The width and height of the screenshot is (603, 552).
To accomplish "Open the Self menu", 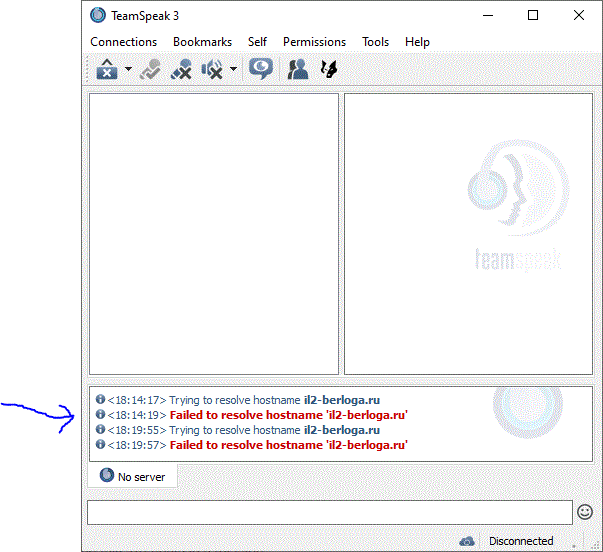I will click(x=257, y=42).
